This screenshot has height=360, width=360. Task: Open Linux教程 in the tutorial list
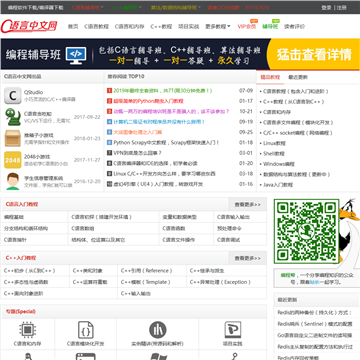274,143
